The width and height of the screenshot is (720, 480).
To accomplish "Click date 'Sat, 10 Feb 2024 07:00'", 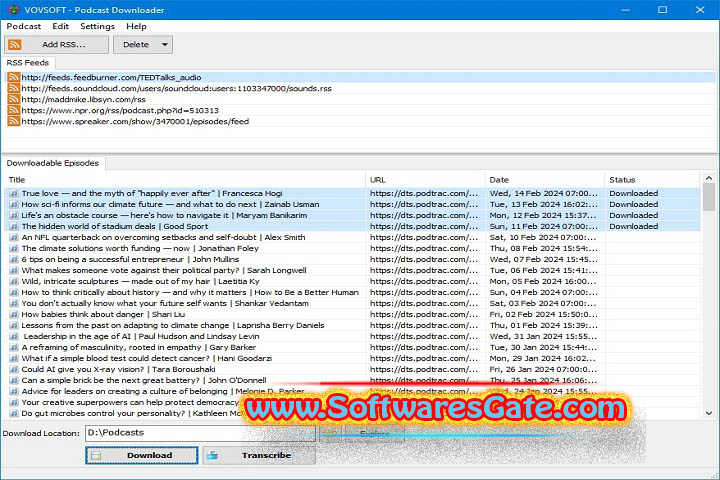I will click(x=543, y=237).
